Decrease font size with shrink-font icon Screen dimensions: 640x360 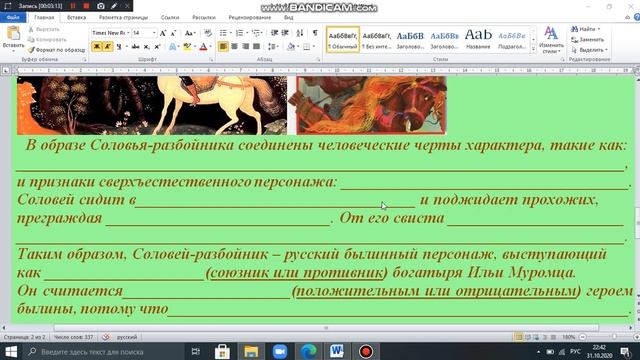point(173,33)
